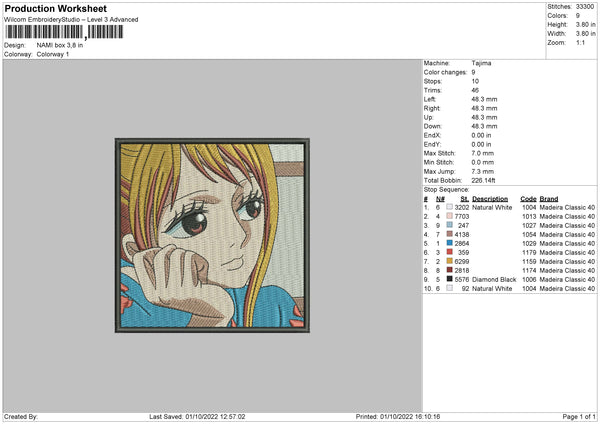
Task: Click the pale pink swatch beside 7703
Action: 450,216
